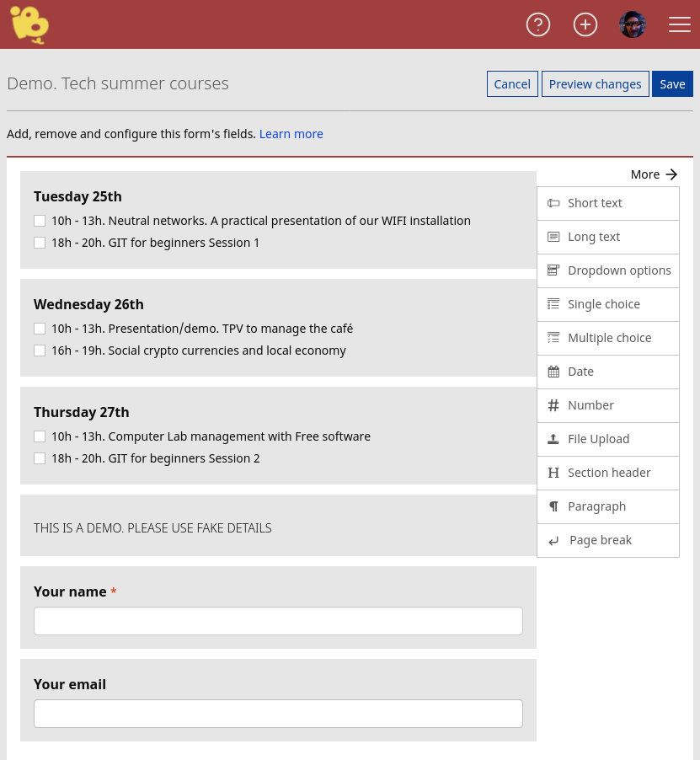
Task: Click the Your name input field
Action: [278, 621]
